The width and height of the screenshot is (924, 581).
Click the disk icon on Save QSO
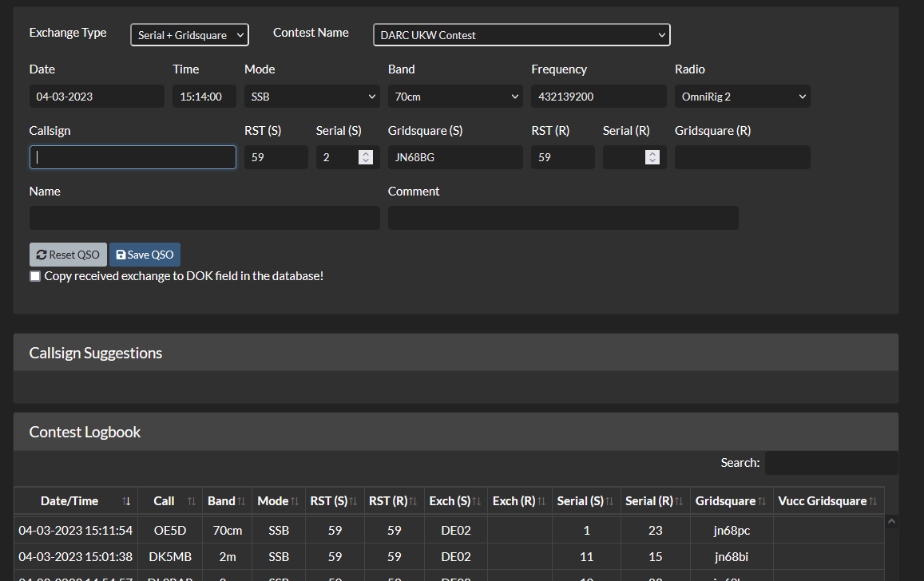pyautogui.click(x=121, y=254)
